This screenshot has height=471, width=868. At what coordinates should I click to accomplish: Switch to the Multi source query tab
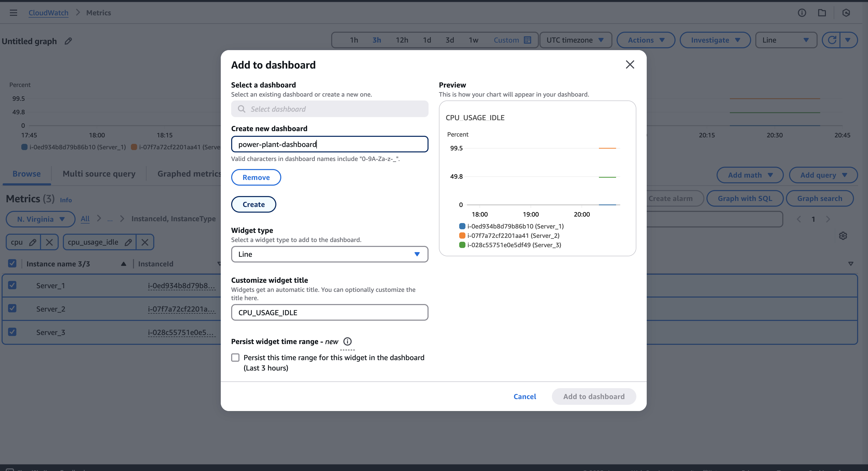tap(99, 173)
